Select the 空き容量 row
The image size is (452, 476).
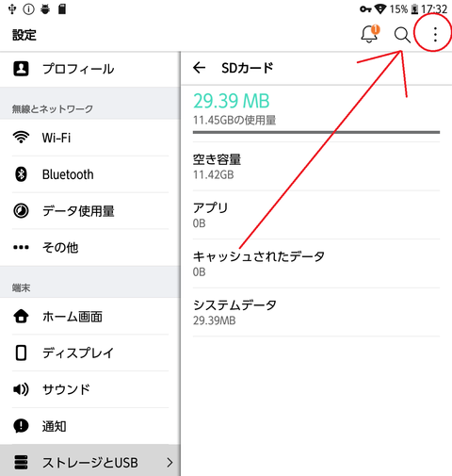pyautogui.click(x=316, y=167)
